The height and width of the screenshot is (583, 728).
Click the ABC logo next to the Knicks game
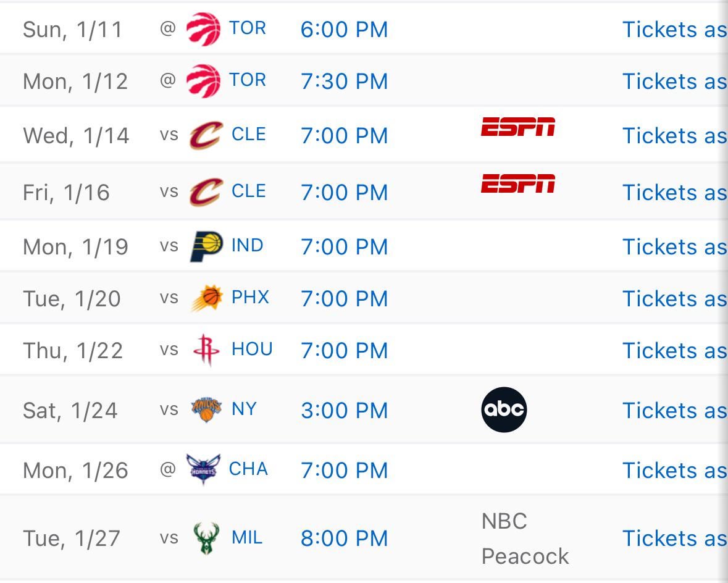pos(504,408)
